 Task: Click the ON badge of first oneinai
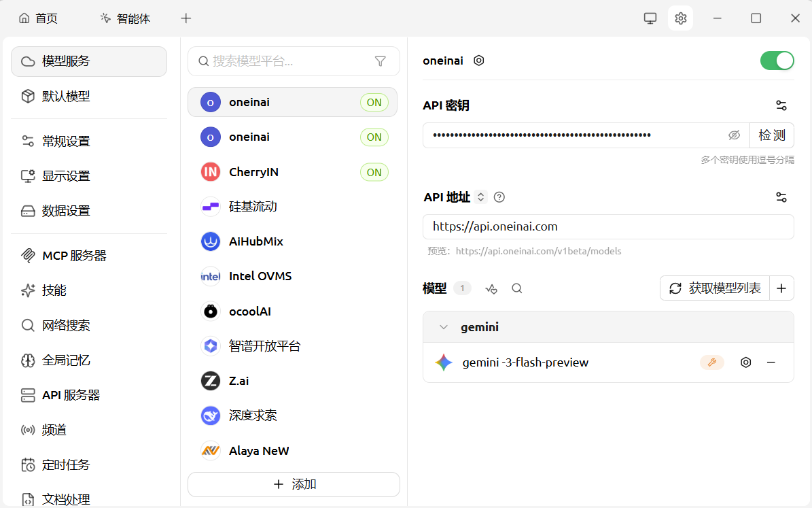click(x=374, y=102)
